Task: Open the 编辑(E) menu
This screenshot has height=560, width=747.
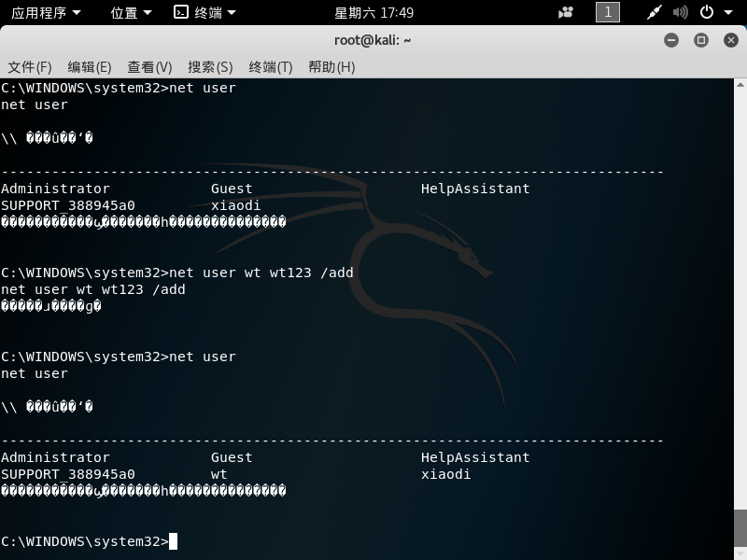Action: (90, 67)
